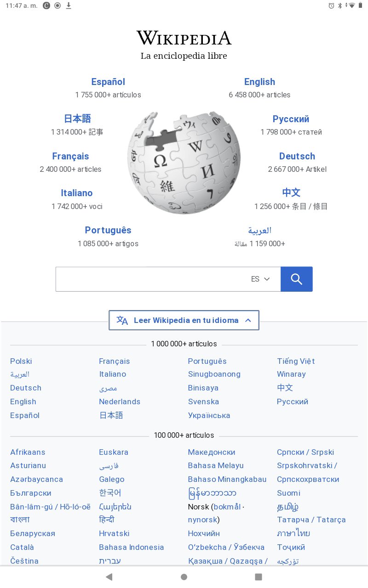Screen dimensions: 368x588
Task: Open the Euskara language link
Action: [114, 452]
